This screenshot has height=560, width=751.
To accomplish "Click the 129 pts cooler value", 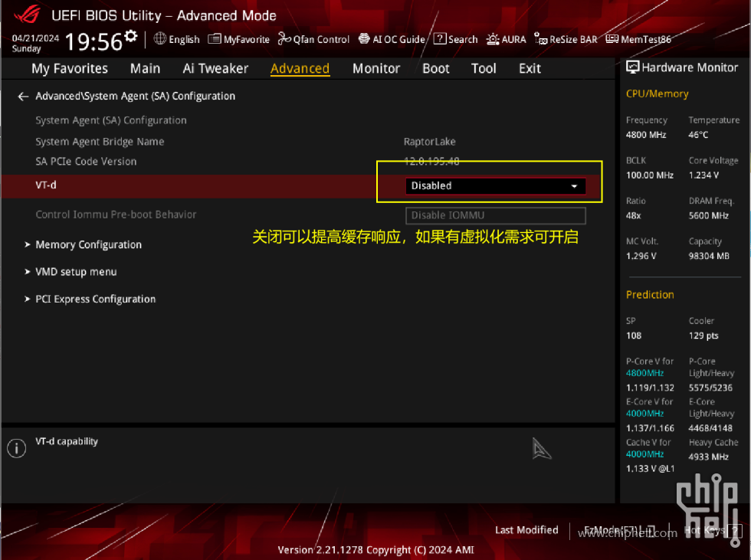I will coord(703,336).
